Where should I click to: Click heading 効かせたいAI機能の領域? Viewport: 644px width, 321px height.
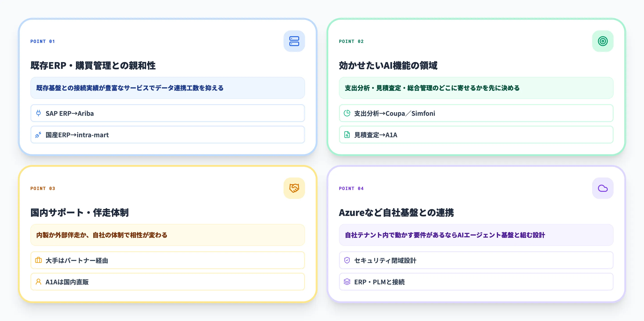click(x=388, y=65)
